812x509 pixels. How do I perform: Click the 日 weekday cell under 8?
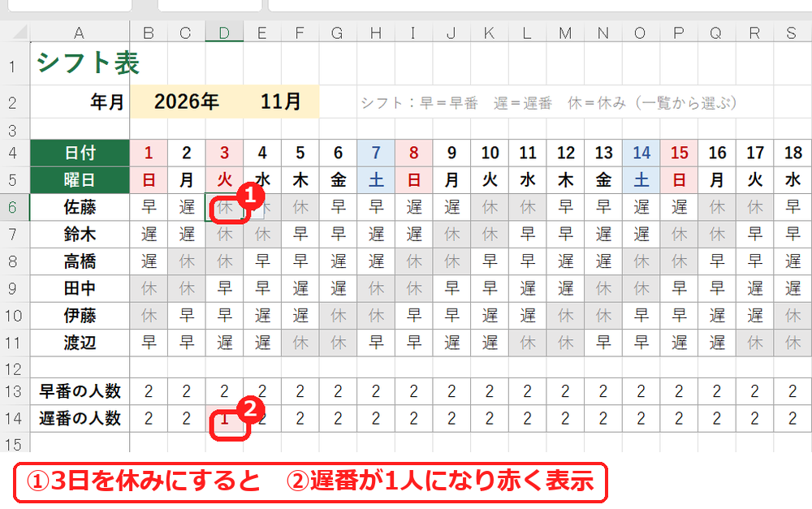click(414, 180)
